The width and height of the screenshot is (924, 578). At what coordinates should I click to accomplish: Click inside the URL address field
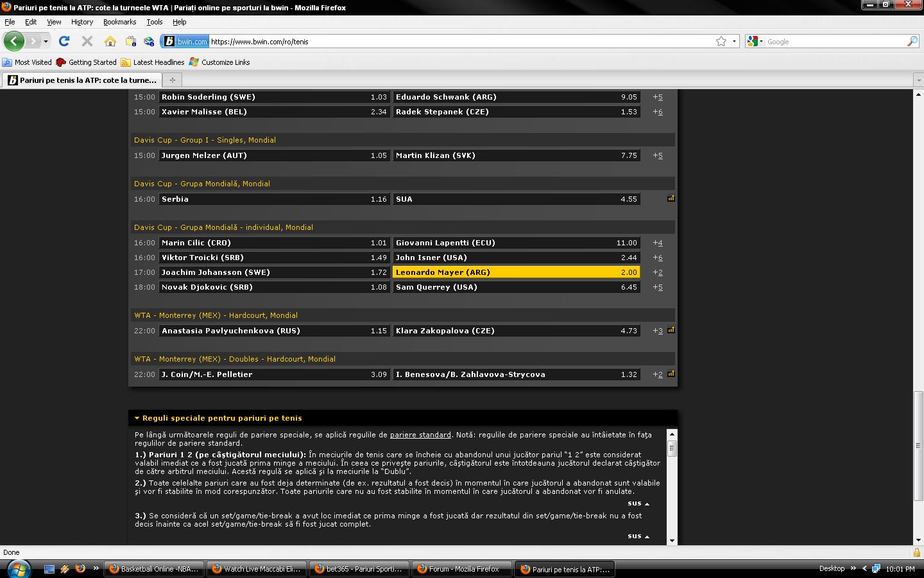pyautogui.click(x=462, y=41)
